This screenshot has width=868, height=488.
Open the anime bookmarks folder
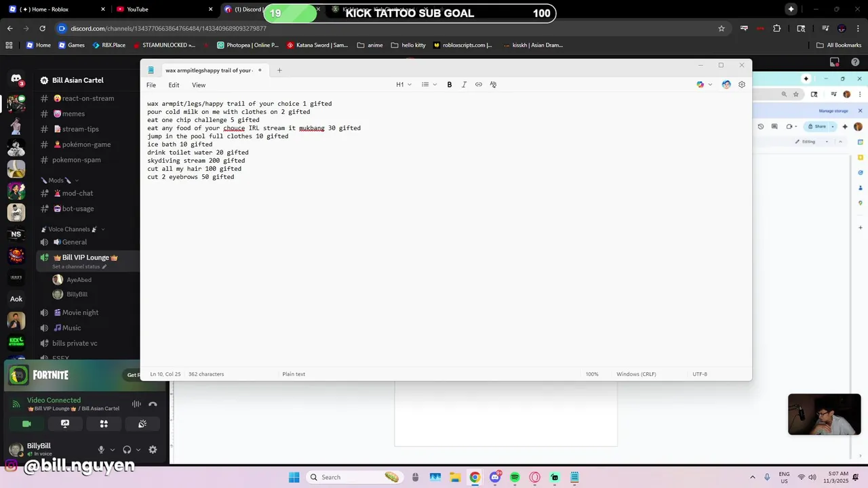(x=370, y=45)
